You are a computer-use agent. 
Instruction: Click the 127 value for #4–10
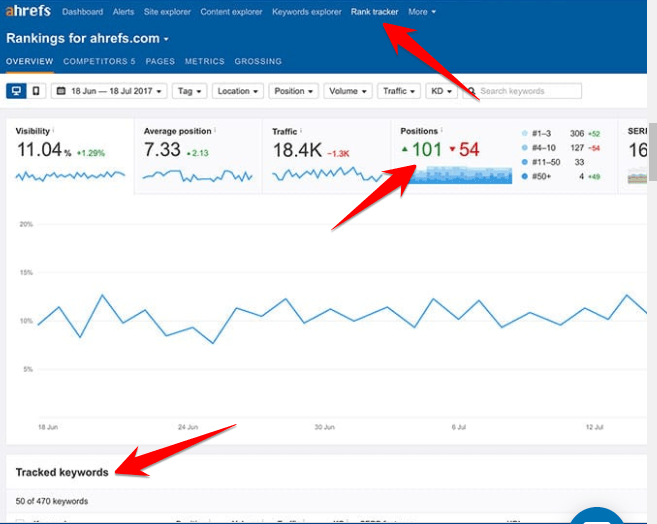[577, 147]
